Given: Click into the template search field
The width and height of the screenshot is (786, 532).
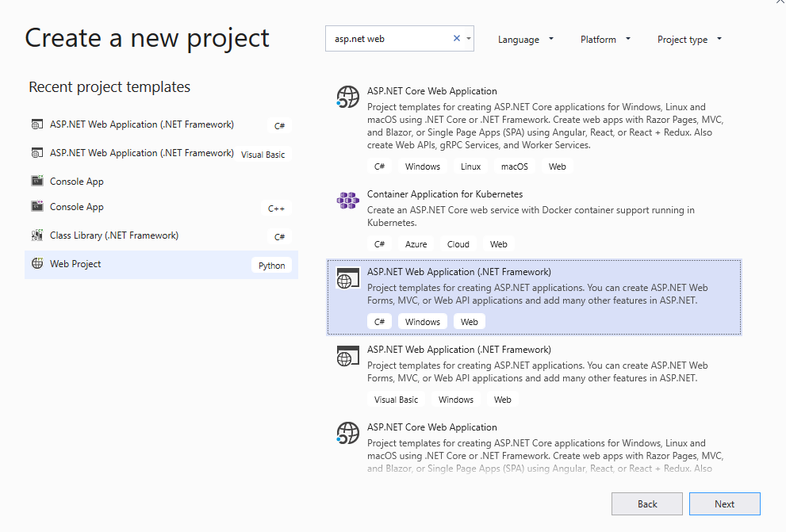Looking at the screenshot, I should [x=389, y=38].
